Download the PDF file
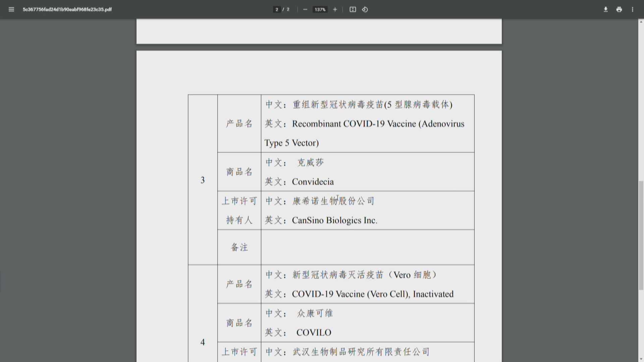The width and height of the screenshot is (644, 362). click(x=606, y=9)
